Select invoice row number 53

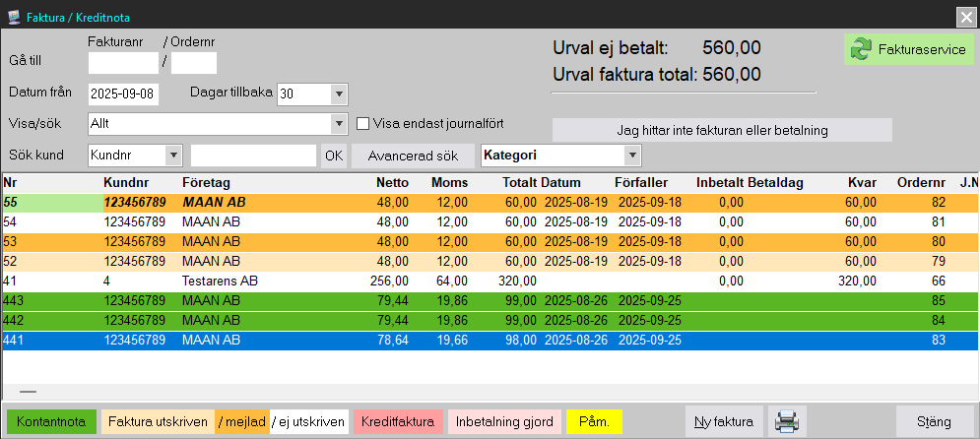pyautogui.click(x=490, y=242)
